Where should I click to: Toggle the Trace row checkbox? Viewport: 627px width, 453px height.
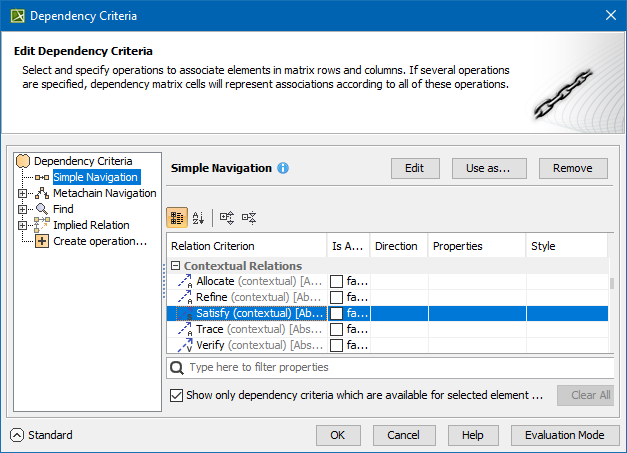[x=336, y=330]
